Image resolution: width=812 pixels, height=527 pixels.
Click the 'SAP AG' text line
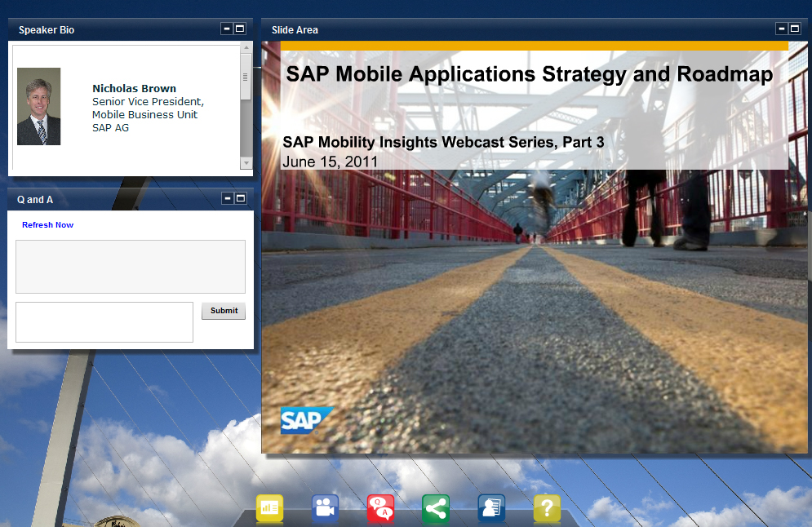110,128
